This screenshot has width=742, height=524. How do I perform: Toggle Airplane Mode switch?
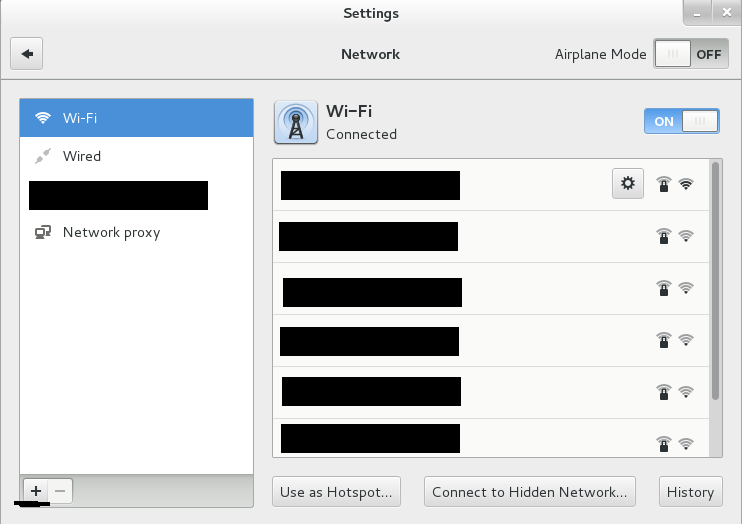[x=690, y=54]
